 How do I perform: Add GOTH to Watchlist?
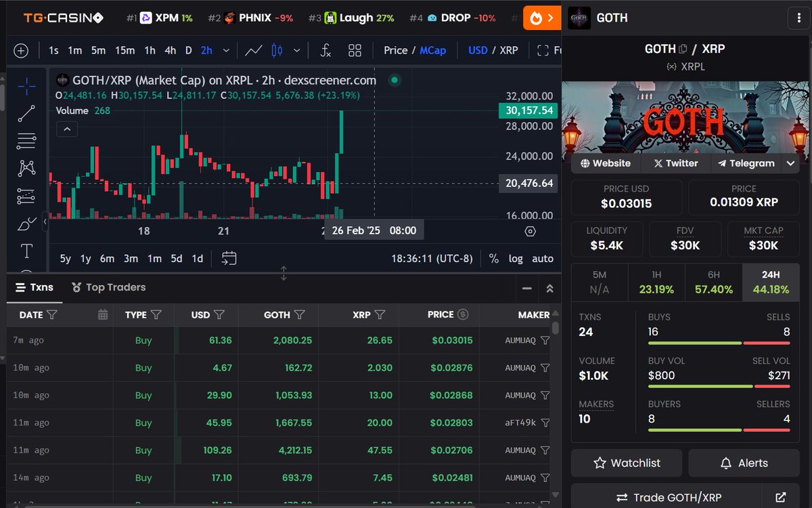point(627,463)
